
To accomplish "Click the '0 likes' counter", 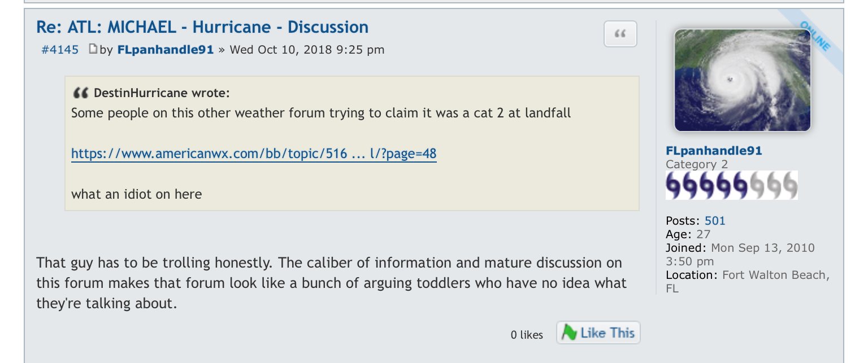I will [x=527, y=335].
